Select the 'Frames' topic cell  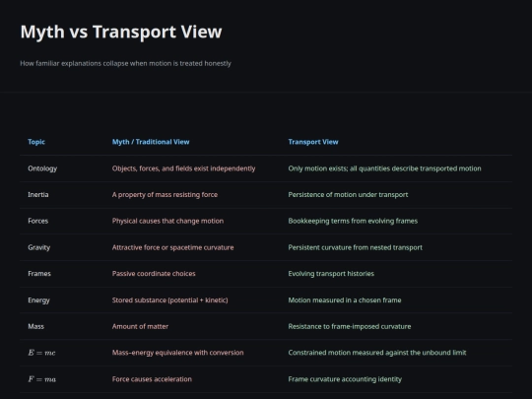click(x=39, y=274)
